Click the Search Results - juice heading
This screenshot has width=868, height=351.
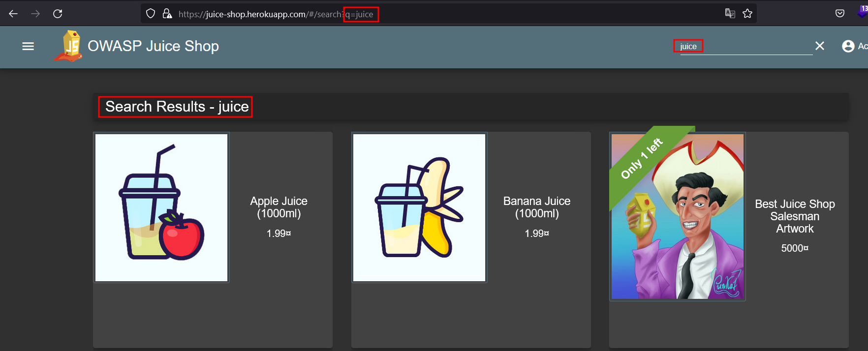177,107
